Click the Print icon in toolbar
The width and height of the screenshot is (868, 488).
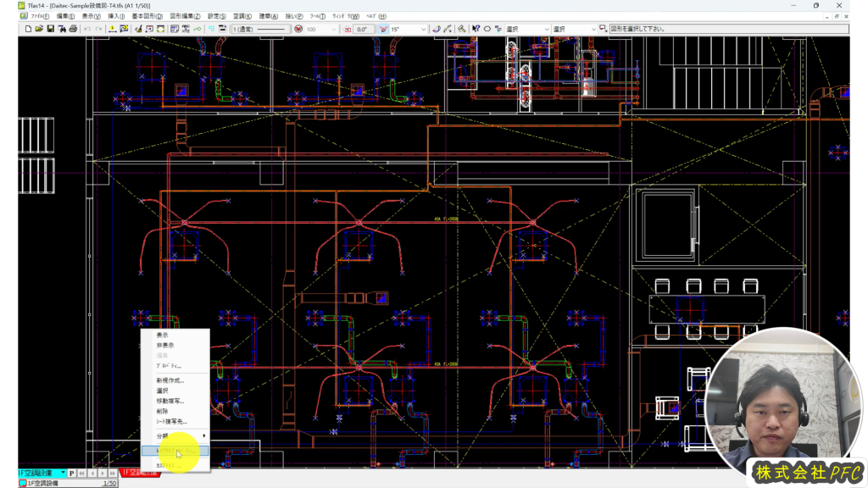73,29
